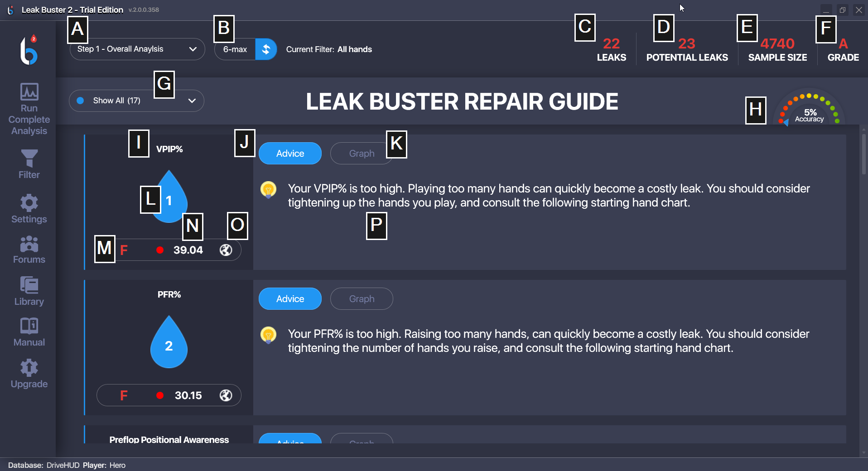Click the version v.2.0.0.358 label
This screenshot has width=868, height=471.
pyautogui.click(x=144, y=10)
